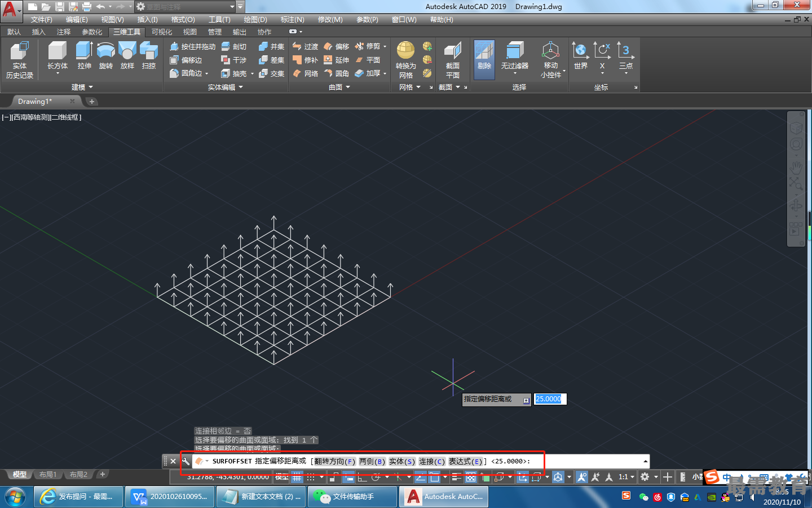Switch to the 布局1 layout tab

48,475
